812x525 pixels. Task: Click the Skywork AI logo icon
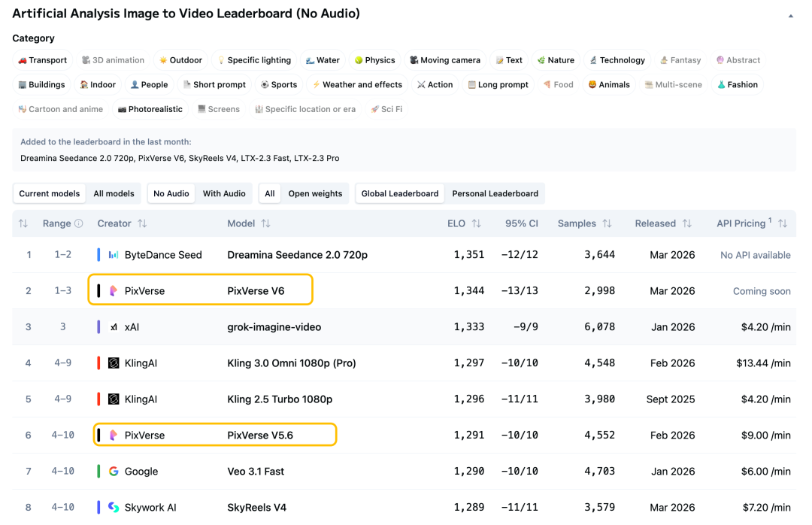[114, 508]
